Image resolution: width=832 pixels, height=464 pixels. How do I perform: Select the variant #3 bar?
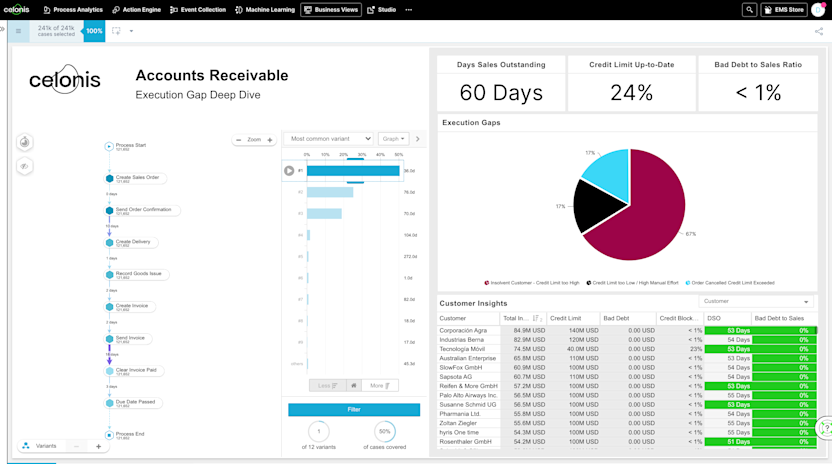pyautogui.click(x=324, y=213)
